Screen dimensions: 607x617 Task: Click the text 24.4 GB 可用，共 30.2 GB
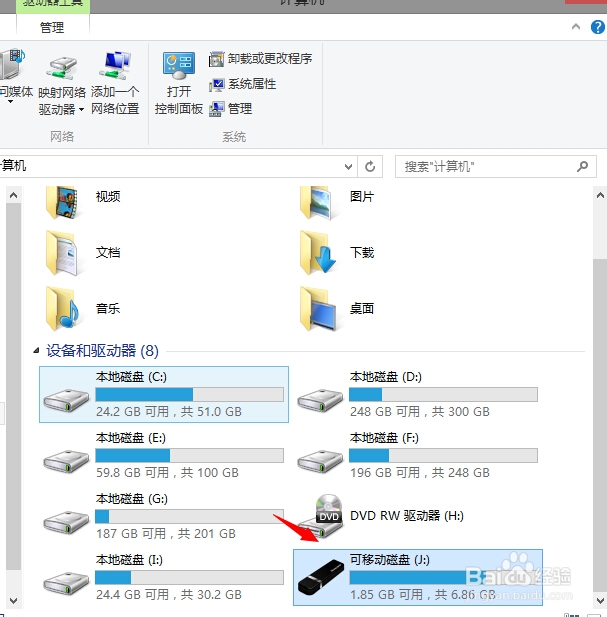[169, 595]
